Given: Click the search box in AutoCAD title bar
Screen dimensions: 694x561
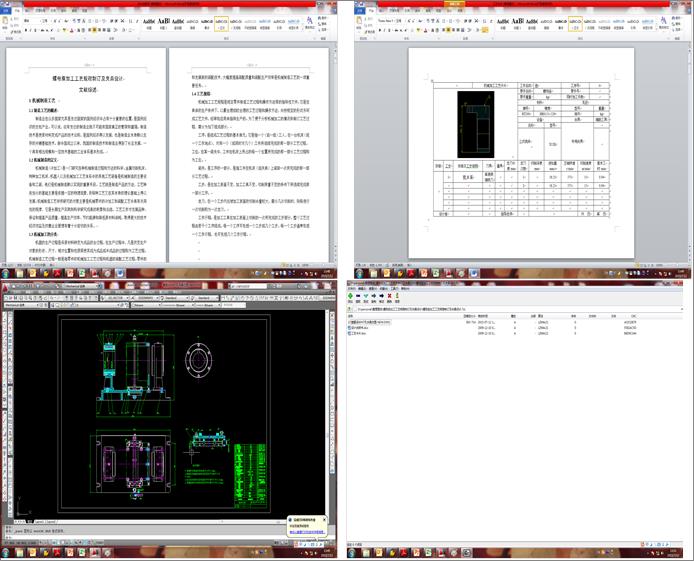Looking at the screenshot, I should 248,286.
